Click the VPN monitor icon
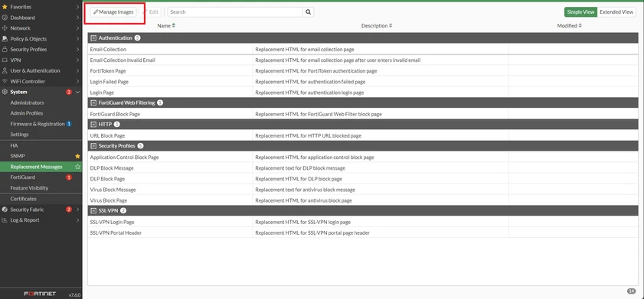This screenshot has width=644, height=299. click(x=5, y=60)
